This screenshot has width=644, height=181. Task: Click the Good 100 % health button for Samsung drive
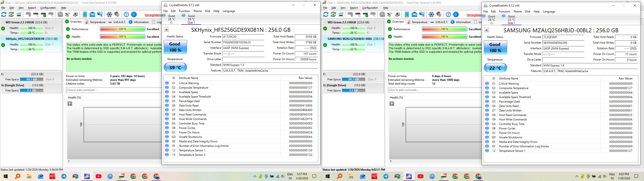point(495,47)
